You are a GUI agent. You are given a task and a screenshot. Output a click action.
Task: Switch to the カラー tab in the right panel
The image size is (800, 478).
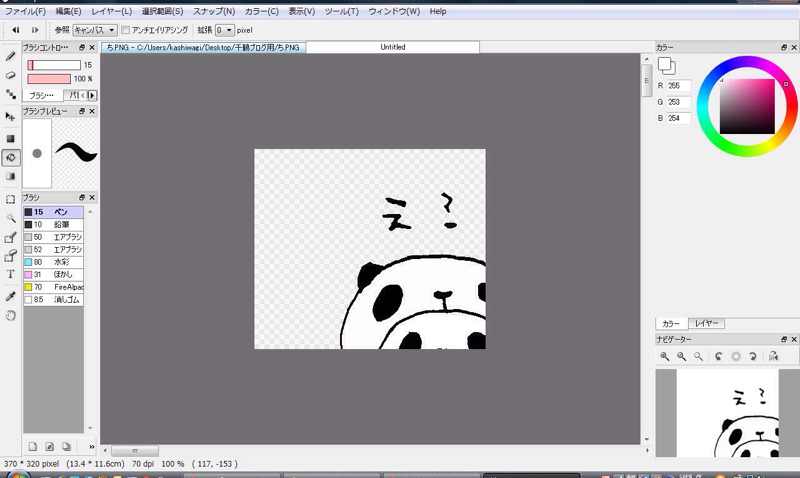(x=671, y=323)
